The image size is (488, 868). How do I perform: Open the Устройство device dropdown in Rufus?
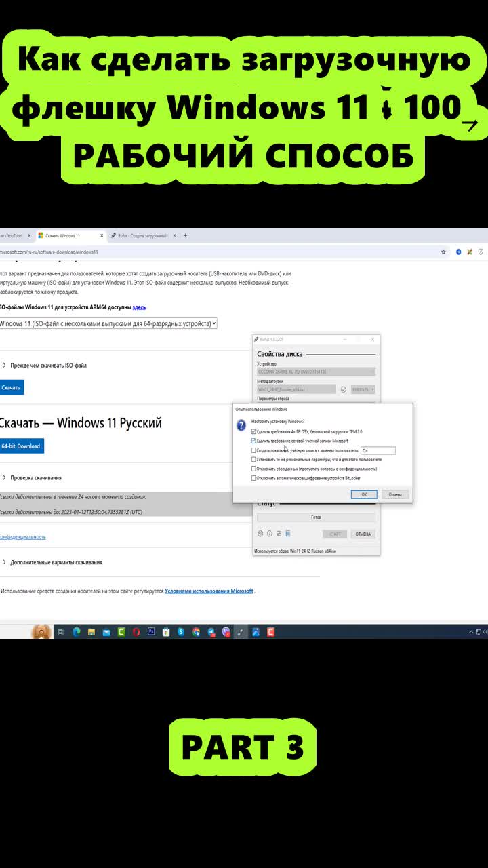point(316,372)
